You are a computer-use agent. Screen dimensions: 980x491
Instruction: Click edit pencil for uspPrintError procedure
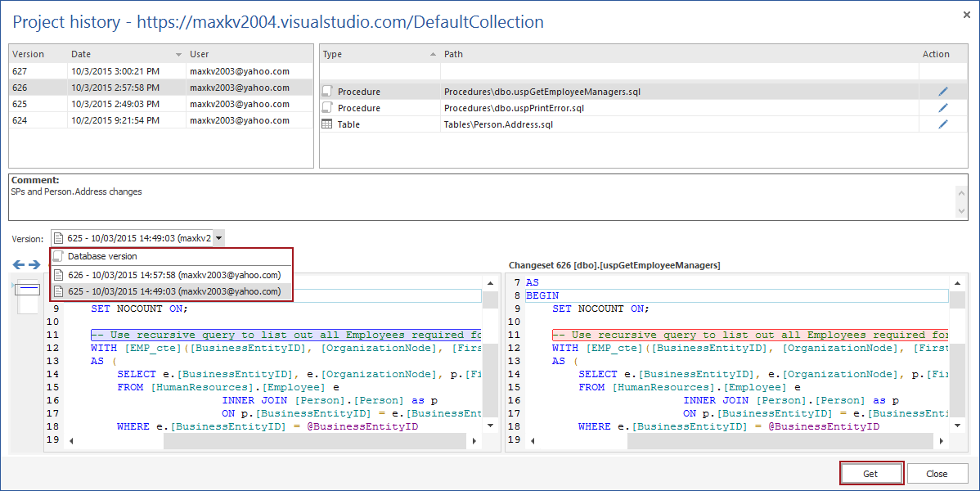coord(942,108)
